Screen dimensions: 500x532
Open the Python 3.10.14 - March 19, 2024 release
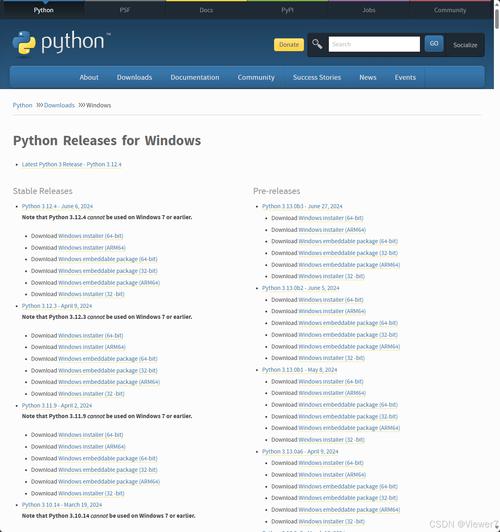[x=62, y=505]
